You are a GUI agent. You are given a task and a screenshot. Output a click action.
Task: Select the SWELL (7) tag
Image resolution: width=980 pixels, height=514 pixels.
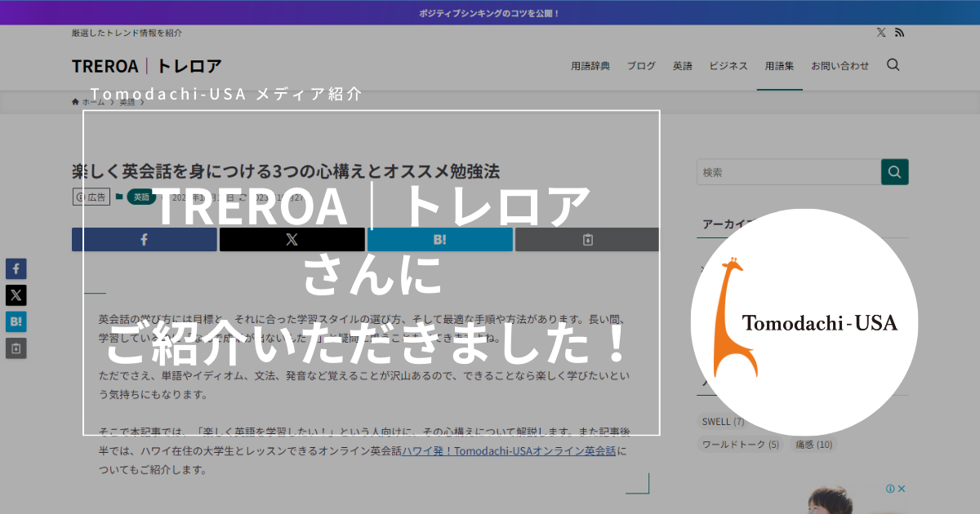pyautogui.click(x=724, y=422)
